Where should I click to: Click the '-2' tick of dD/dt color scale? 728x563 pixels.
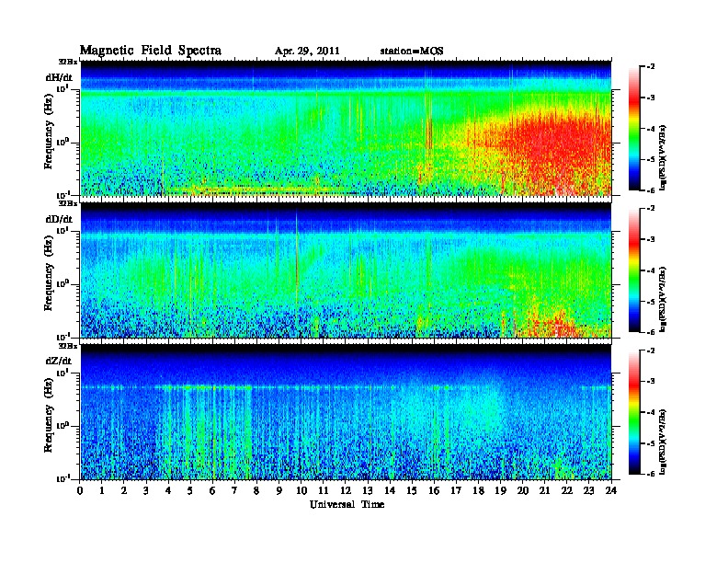tap(651, 209)
